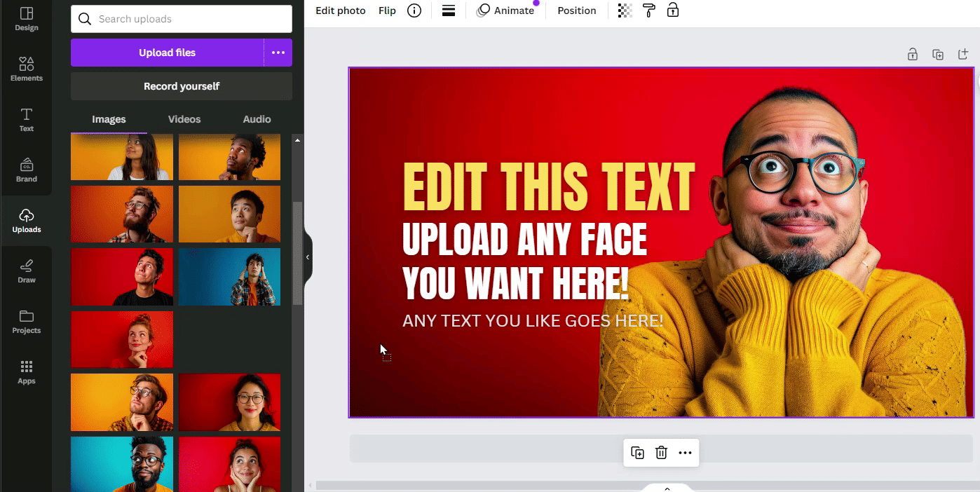Open the Apps panel
This screenshot has height=492, width=980.
(x=26, y=372)
